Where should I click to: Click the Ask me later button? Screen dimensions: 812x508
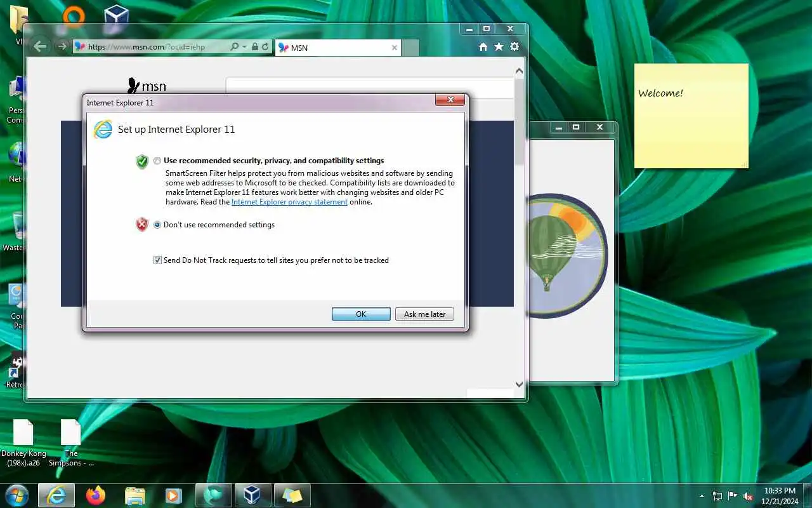pyautogui.click(x=425, y=314)
